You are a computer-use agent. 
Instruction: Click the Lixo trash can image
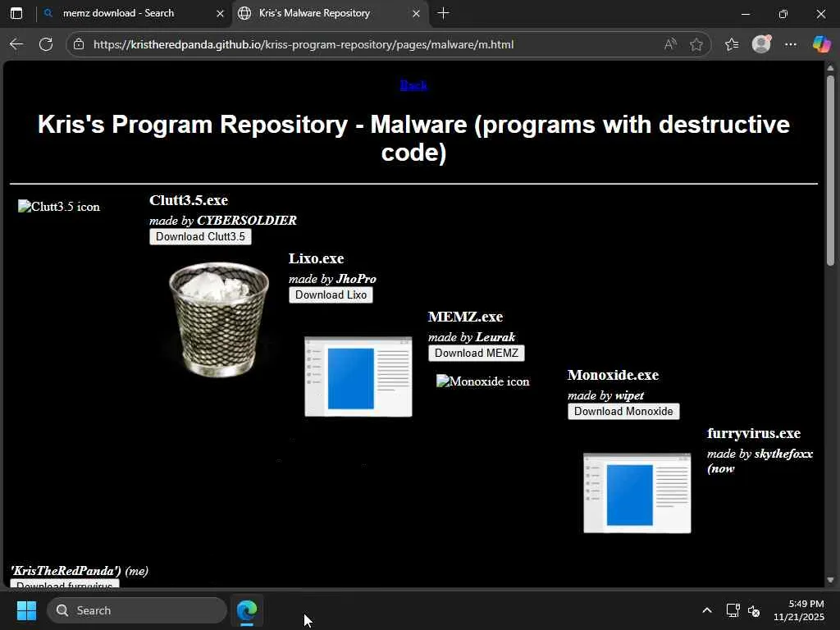click(x=218, y=320)
